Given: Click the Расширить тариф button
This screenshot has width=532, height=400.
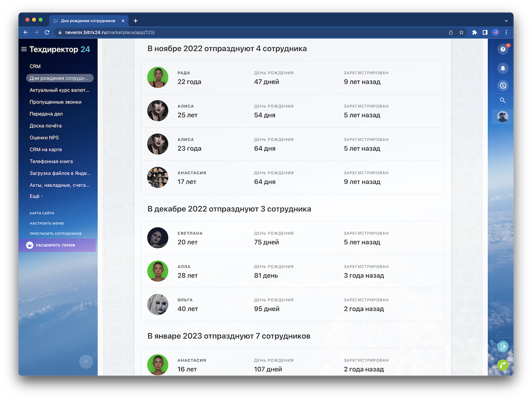Looking at the screenshot, I should (56, 245).
